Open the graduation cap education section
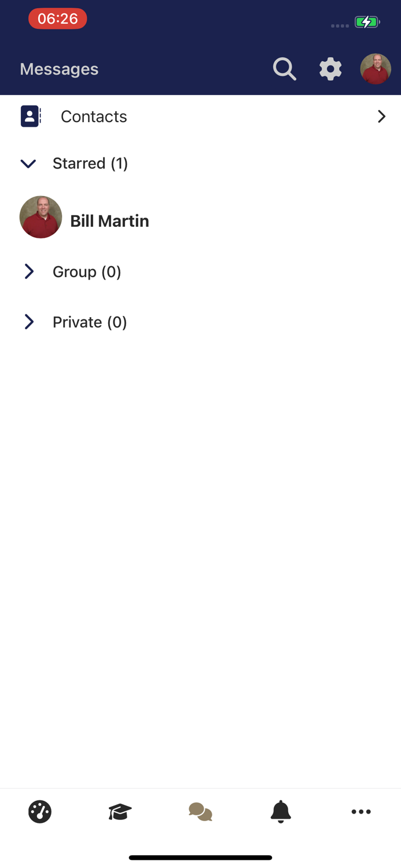Viewport: 401px width, 868px height. (x=119, y=811)
